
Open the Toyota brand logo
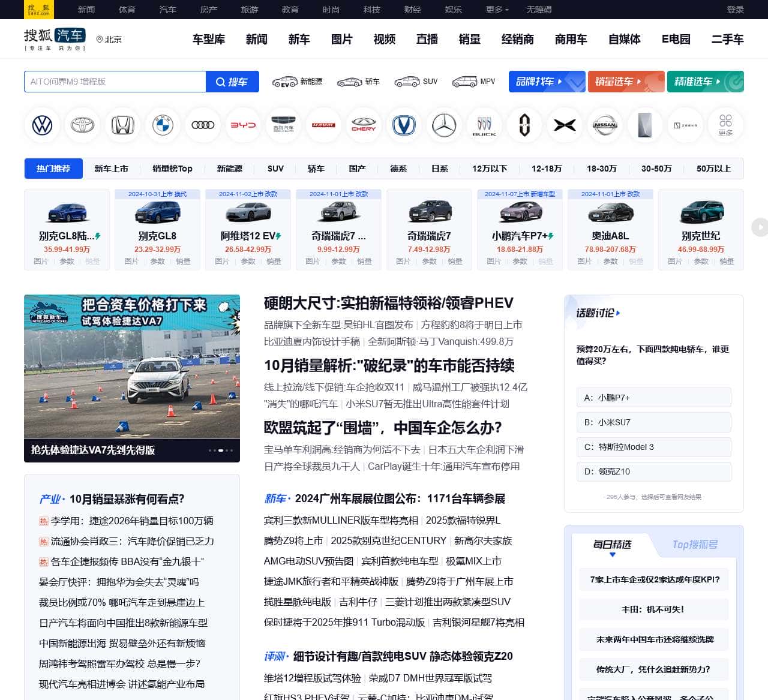(82, 125)
